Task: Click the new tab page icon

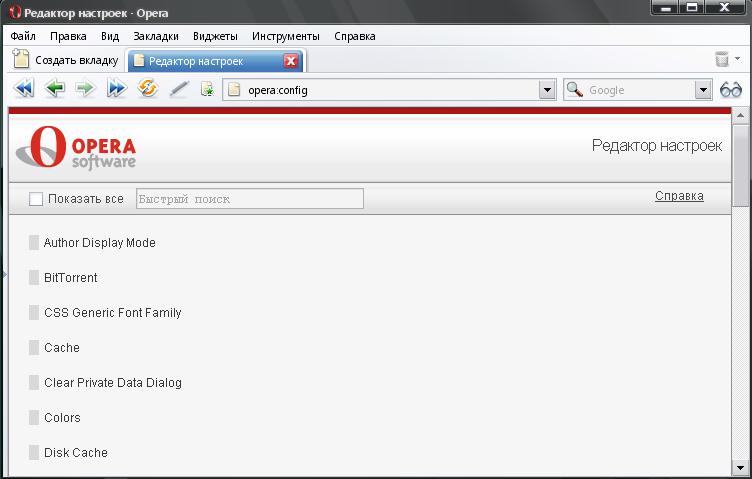Action: tap(21, 58)
